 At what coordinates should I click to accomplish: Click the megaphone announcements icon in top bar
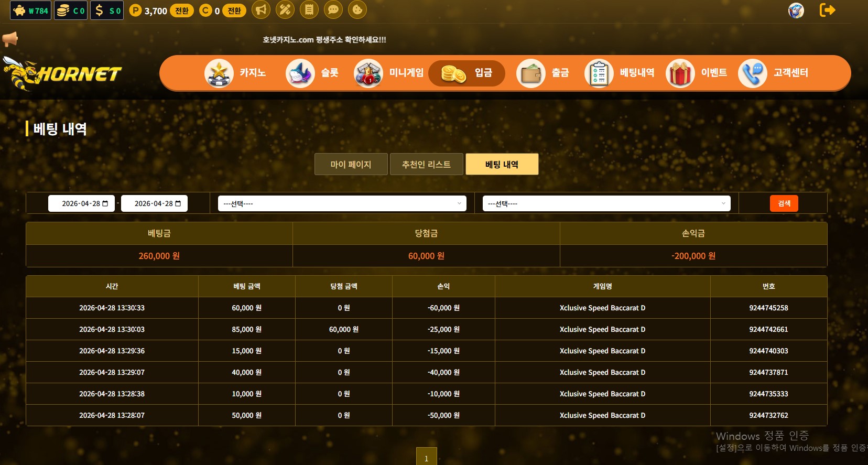(x=261, y=9)
